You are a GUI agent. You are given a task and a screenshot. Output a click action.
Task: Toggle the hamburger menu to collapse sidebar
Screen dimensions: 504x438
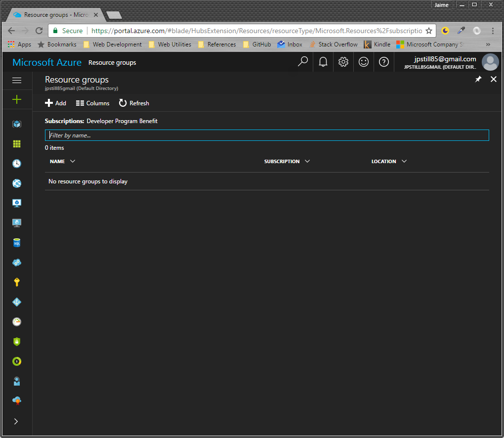coord(17,80)
